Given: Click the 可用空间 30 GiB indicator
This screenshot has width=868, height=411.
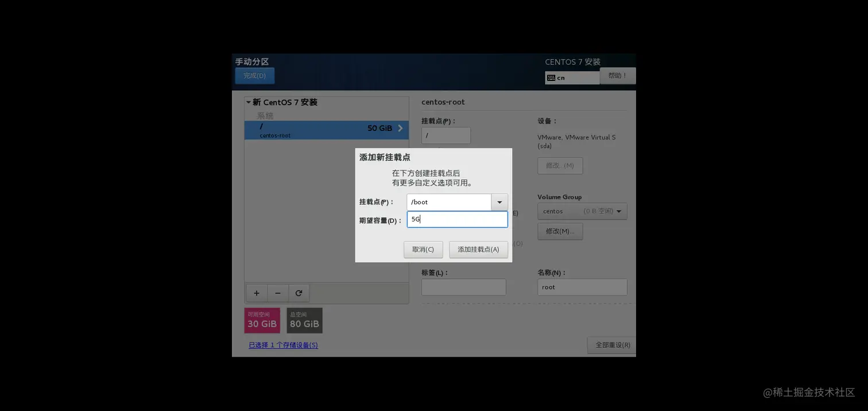Looking at the screenshot, I should [262, 320].
